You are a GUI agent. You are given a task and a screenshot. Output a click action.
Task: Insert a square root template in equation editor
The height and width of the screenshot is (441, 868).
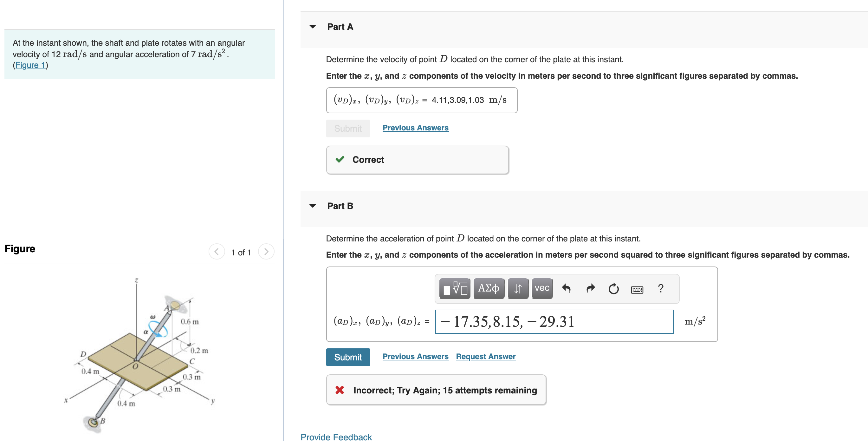coord(454,289)
